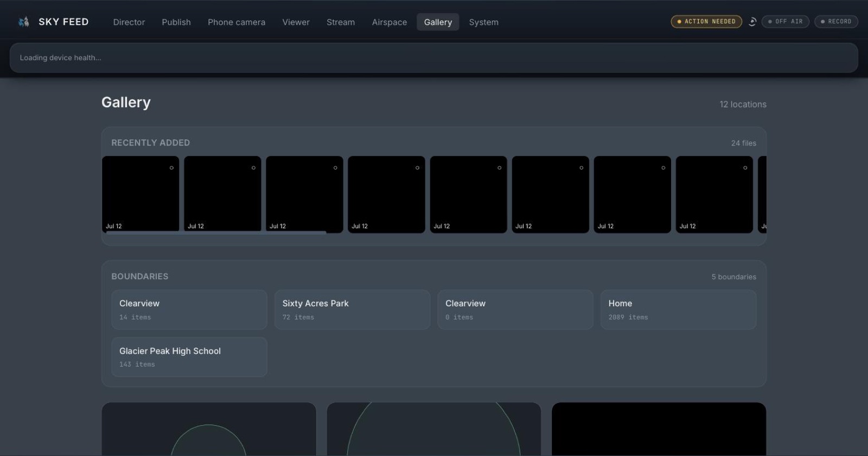868x456 pixels.
Task: Open the location card with large green arc
Action: 434,429
